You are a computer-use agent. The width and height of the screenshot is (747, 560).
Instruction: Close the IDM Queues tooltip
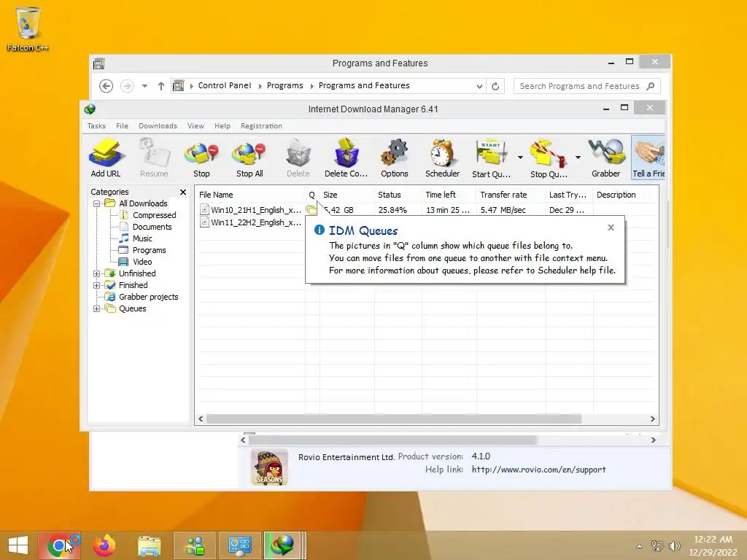tap(611, 227)
